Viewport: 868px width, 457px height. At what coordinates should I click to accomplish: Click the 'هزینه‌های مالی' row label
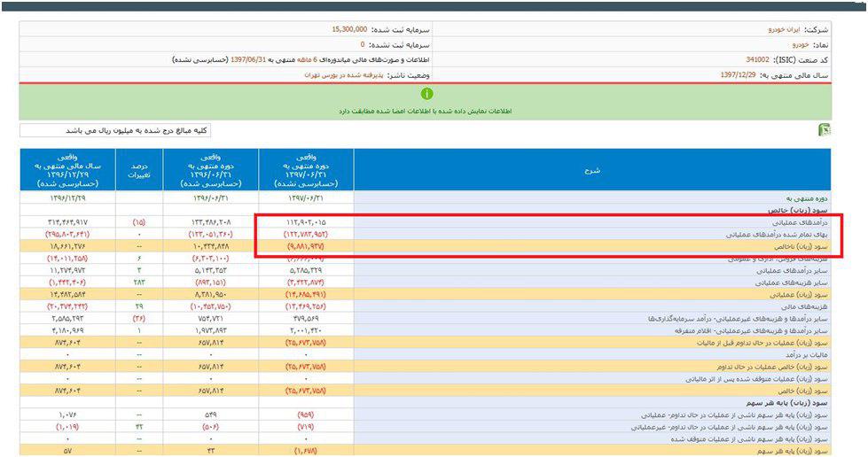point(805,306)
